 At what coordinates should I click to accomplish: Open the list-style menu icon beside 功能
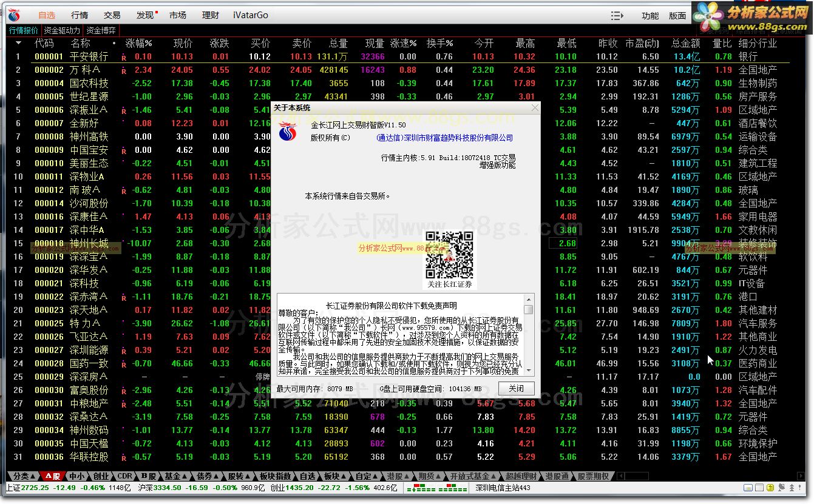[617, 15]
